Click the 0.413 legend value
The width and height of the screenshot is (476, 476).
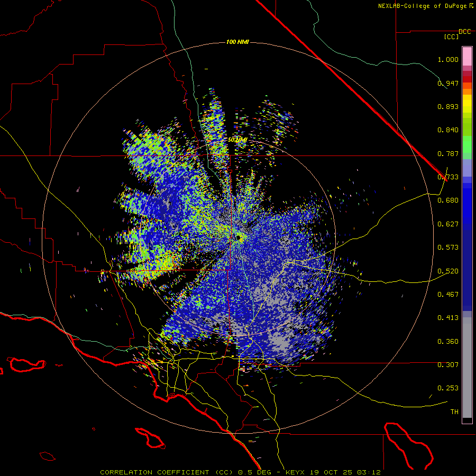tap(448, 318)
